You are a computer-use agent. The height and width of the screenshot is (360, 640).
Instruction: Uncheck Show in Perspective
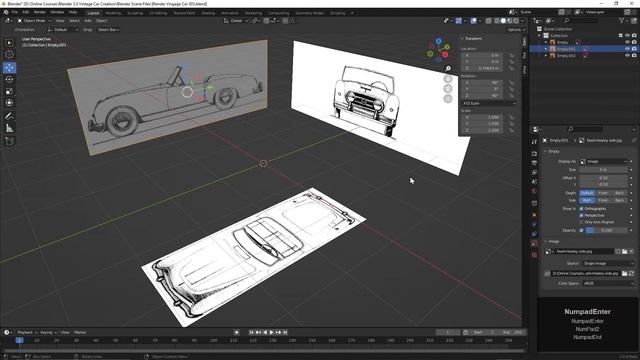click(582, 215)
